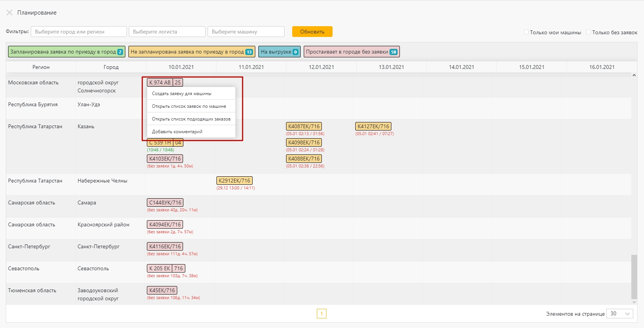
Task: Open the Выберите логиста dropdown
Action: click(x=167, y=32)
